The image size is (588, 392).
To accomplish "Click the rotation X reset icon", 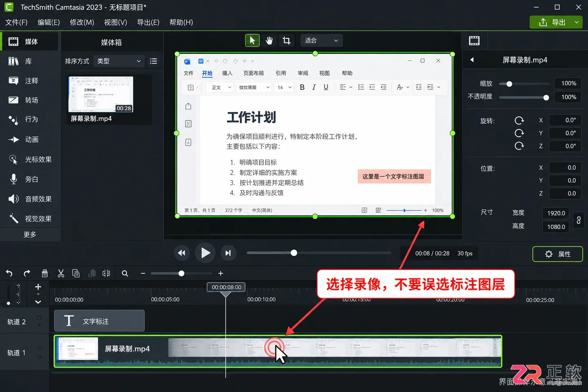I will pyautogui.click(x=519, y=120).
